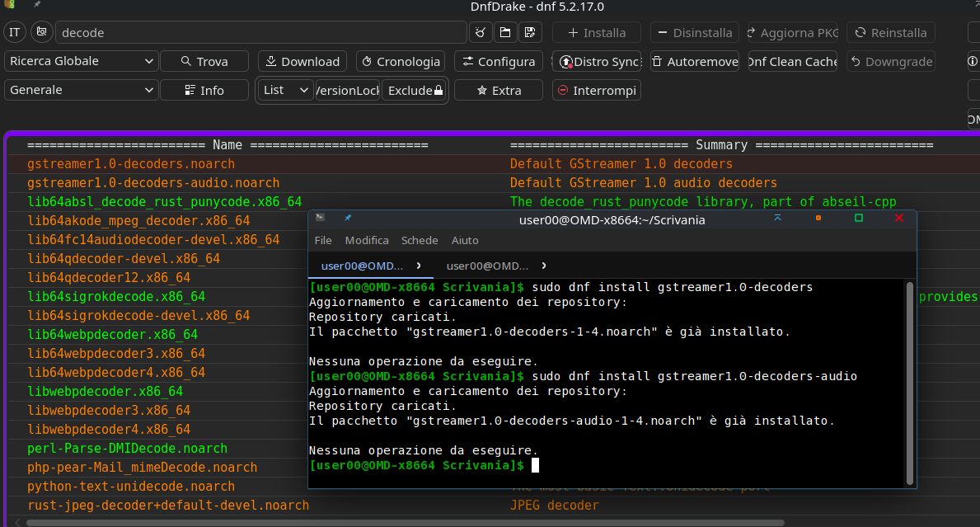This screenshot has width=980, height=527.
Task: Open Cronologia history
Action: click(x=401, y=61)
